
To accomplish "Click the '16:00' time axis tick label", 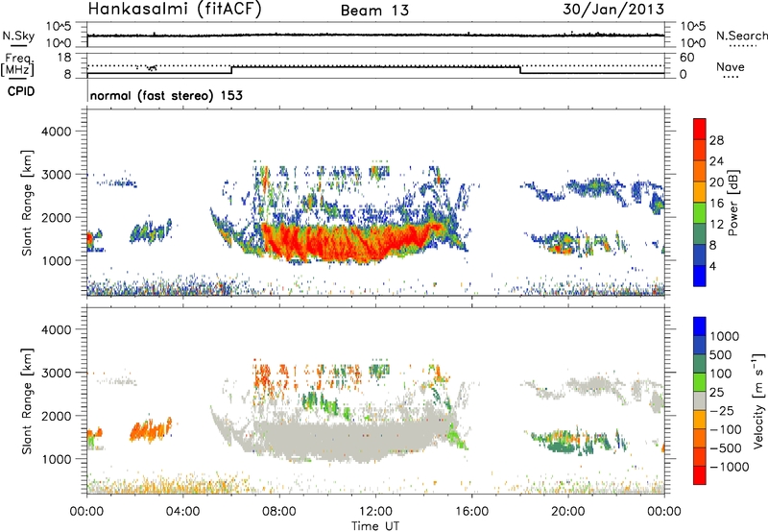I will click(x=471, y=512).
